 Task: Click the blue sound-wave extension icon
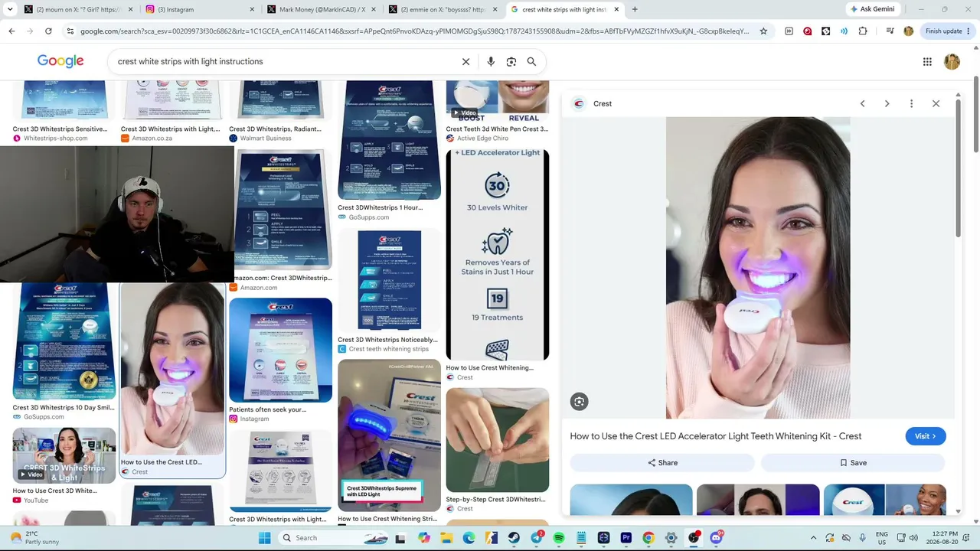(x=844, y=31)
